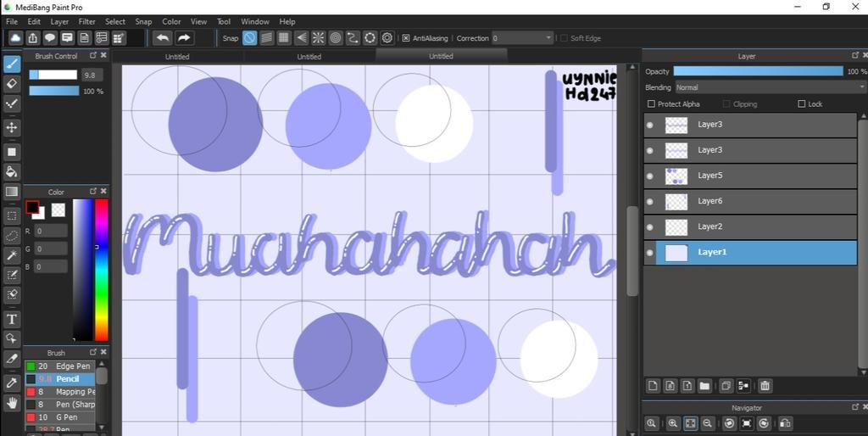This screenshot has width=868, height=436.
Task: Select the Brush tool in the left toolbar
Action: [12, 64]
